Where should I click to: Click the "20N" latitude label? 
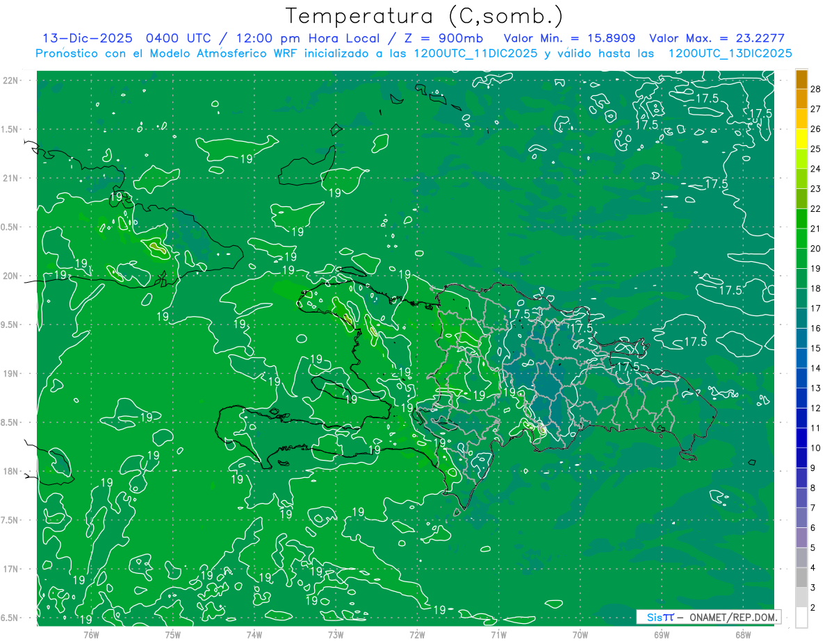pyautogui.click(x=10, y=276)
